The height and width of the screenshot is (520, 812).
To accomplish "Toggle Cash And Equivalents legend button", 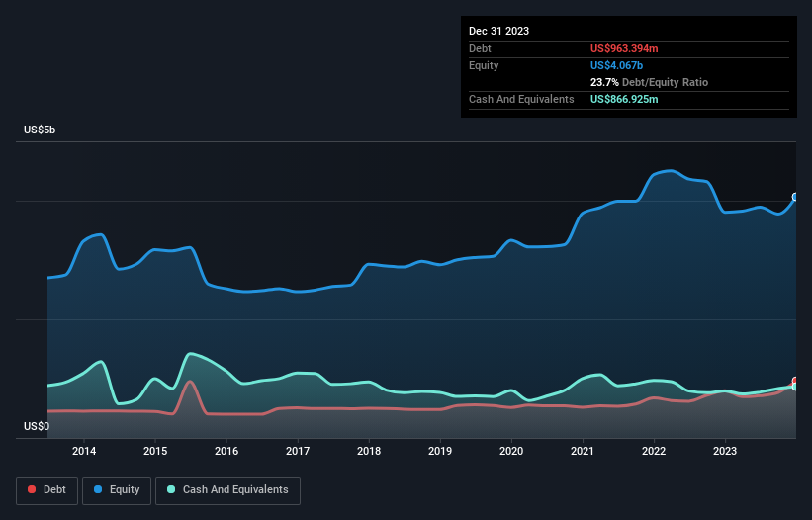I will tap(227, 490).
